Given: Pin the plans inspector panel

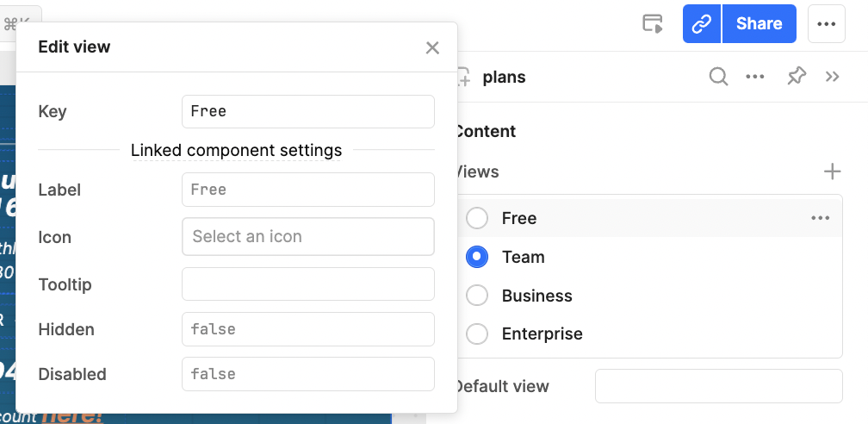Looking at the screenshot, I should (x=796, y=77).
